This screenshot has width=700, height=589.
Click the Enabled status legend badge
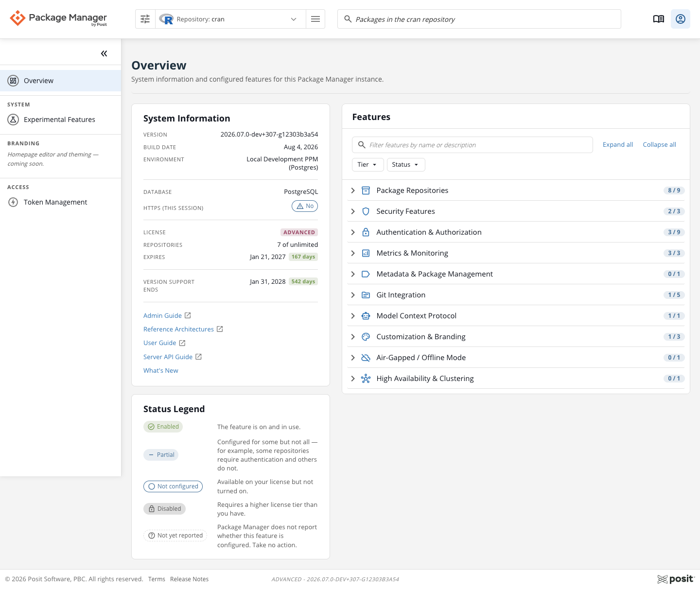163,427
